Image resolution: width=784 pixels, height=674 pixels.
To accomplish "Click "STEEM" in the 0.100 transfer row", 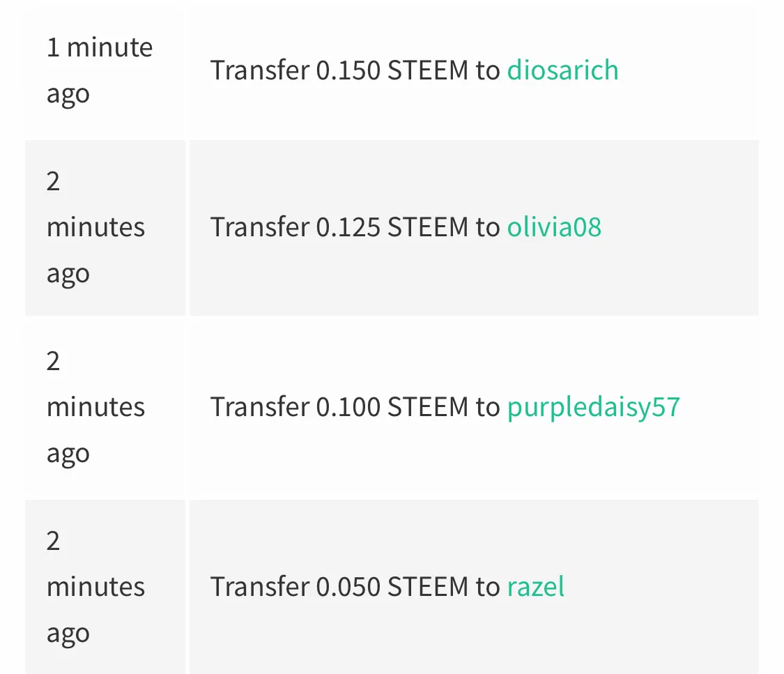I will pyautogui.click(x=428, y=407).
